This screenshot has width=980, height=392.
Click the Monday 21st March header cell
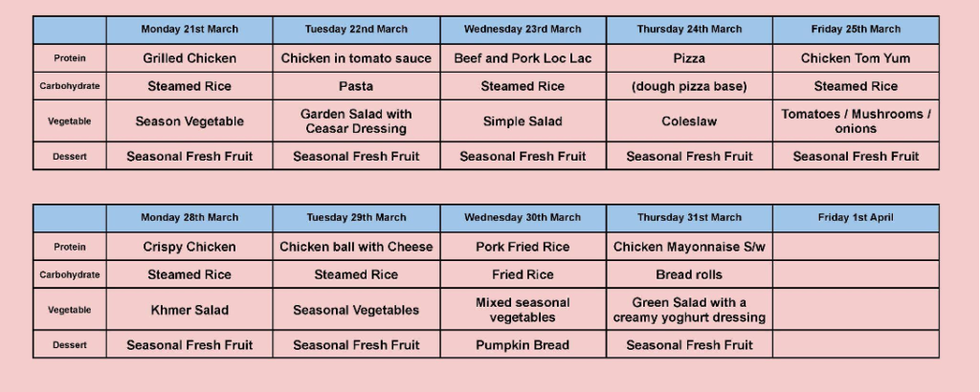(x=189, y=30)
